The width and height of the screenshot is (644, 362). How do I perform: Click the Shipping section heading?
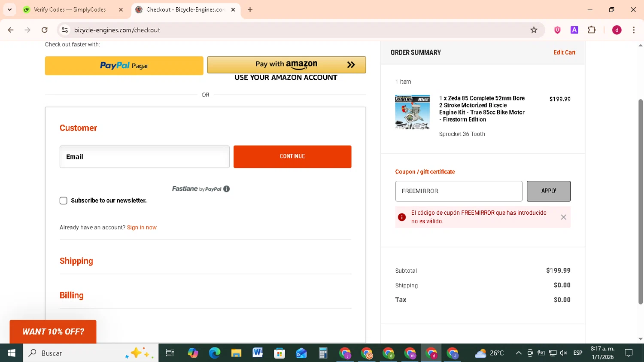click(x=76, y=261)
